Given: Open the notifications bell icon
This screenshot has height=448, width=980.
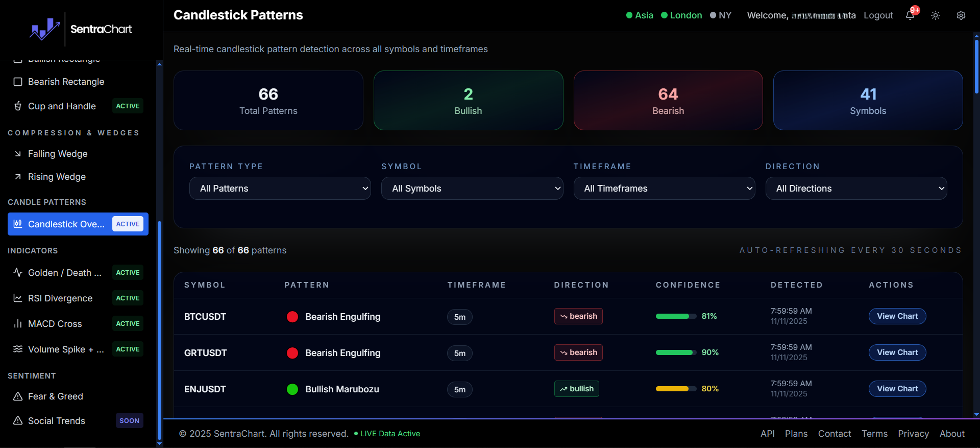Looking at the screenshot, I should click(910, 15).
